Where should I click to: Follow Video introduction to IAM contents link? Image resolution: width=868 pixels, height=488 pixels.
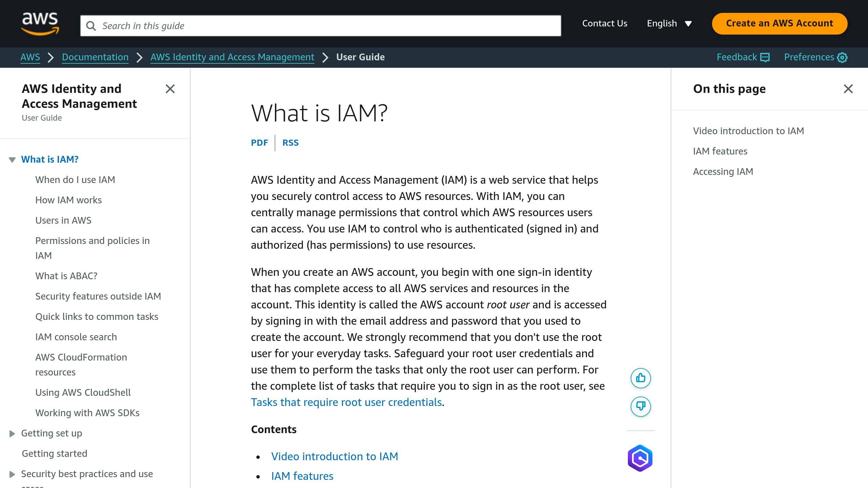pyautogui.click(x=335, y=456)
